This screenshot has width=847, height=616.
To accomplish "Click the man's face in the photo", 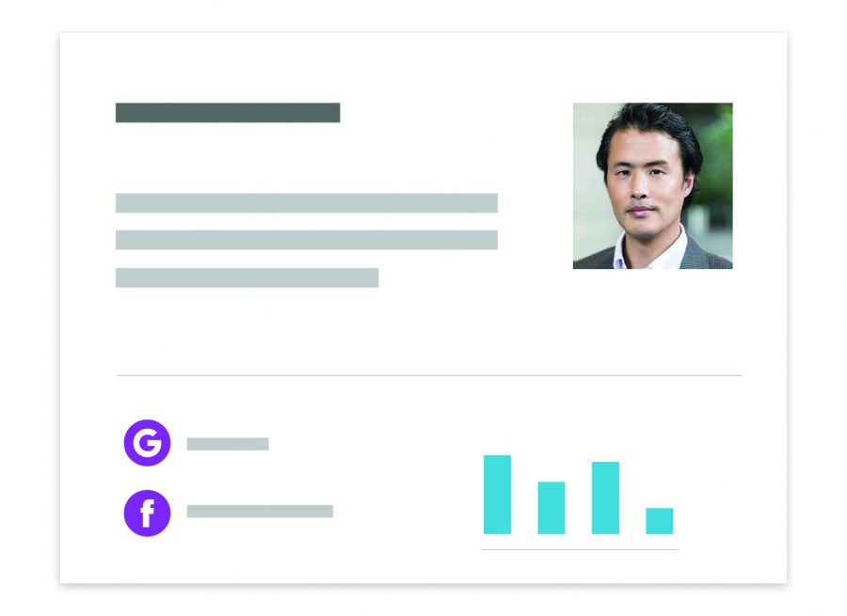I will 643,183.
